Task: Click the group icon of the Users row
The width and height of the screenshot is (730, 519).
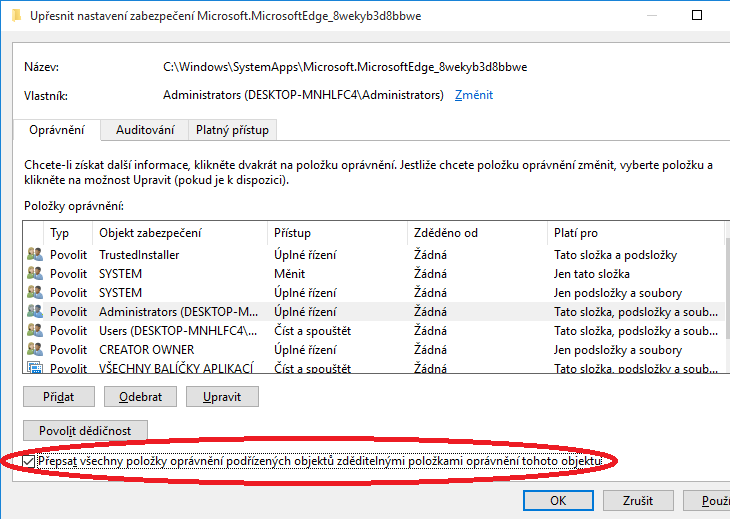Action: [x=35, y=330]
